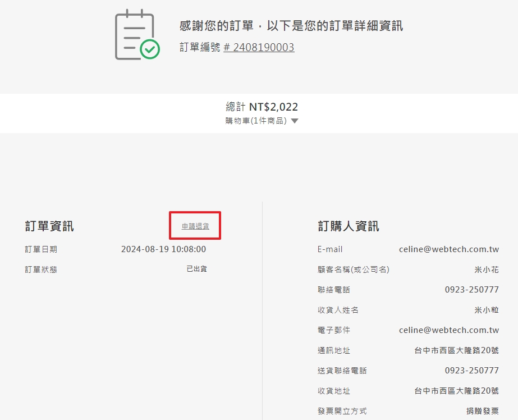Select the order date 2024-08-19 10:08:00
The image size is (518, 420).
tap(163, 249)
